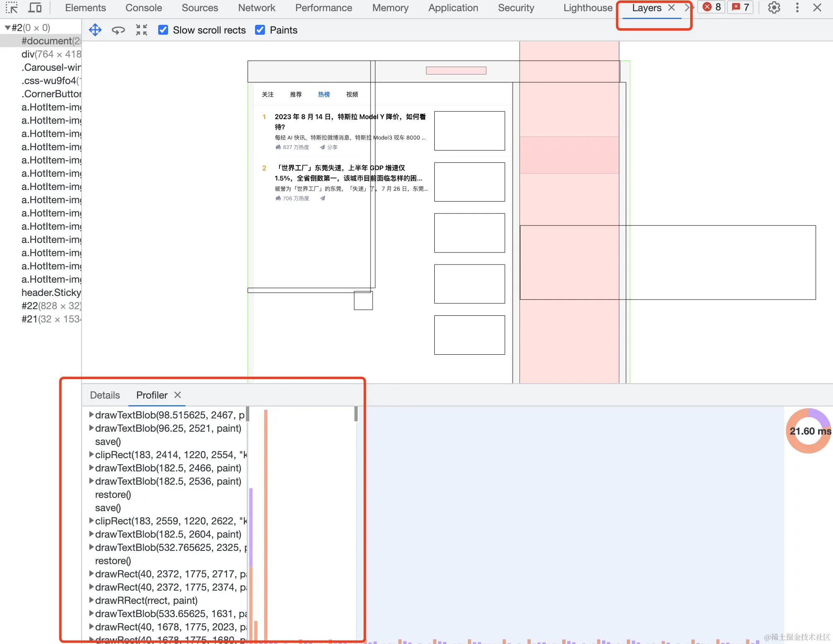Open DevTools settings gear
Image resolution: width=833 pixels, height=644 pixels.
pos(774,7)
